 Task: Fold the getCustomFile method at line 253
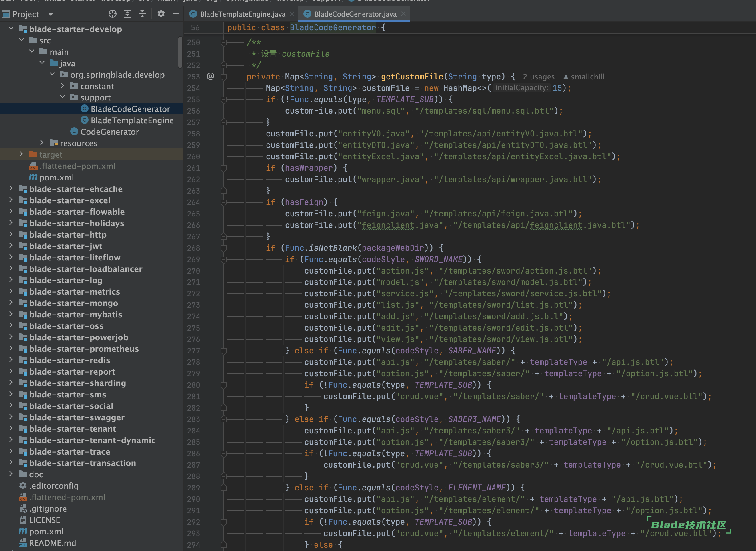224,77
